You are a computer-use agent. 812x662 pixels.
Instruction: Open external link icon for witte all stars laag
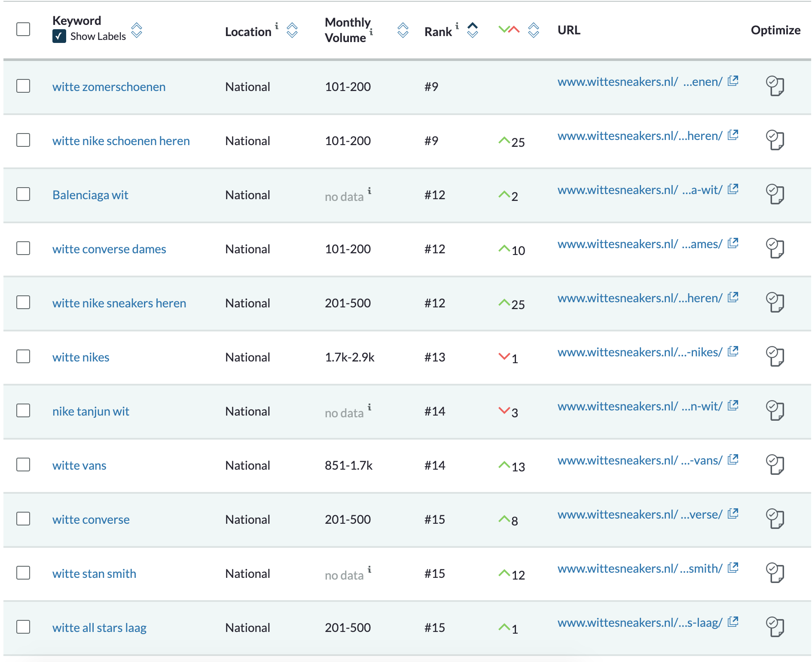coord(733,622)
